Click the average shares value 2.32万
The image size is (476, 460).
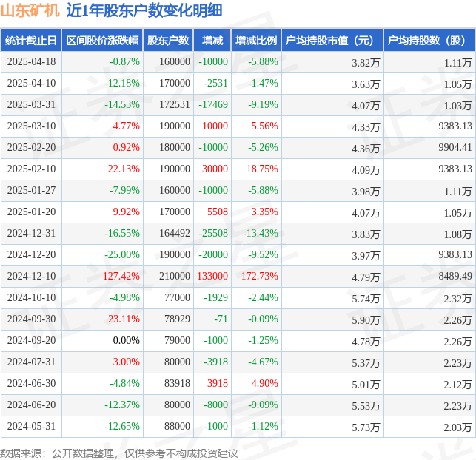pos(457,299)
